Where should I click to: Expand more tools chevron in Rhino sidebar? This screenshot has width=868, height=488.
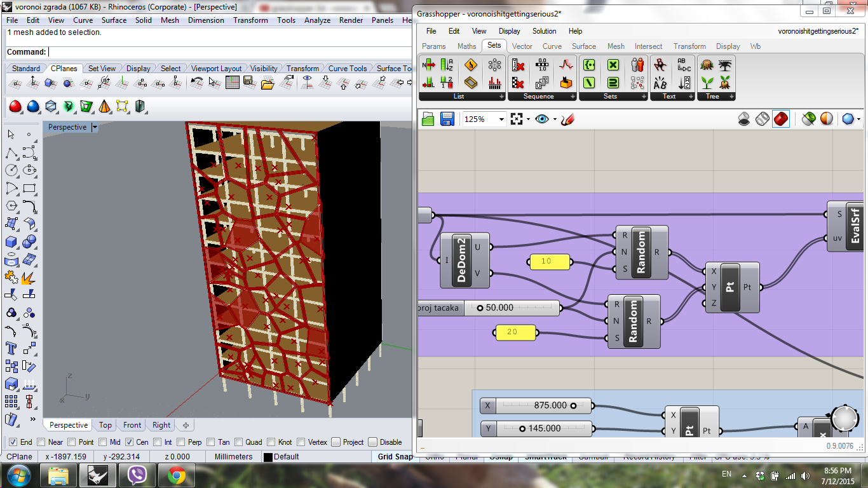[x=33, y=419]
